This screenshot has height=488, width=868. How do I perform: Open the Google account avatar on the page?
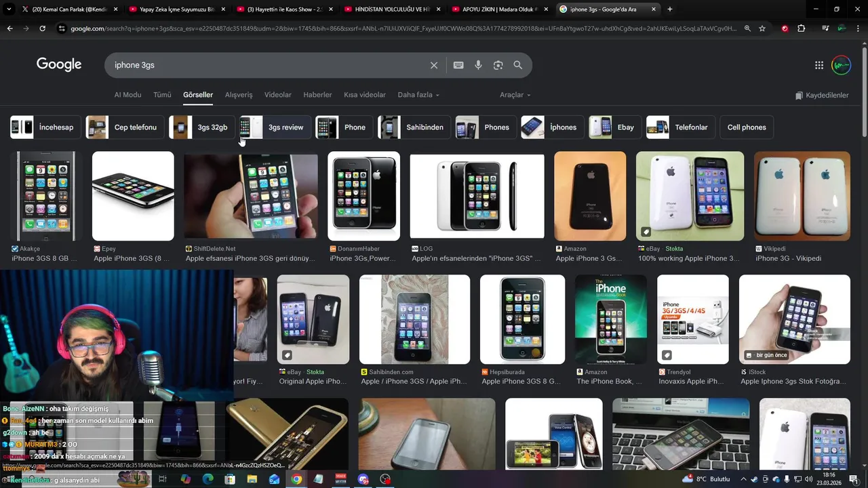(x=841, y=65)
